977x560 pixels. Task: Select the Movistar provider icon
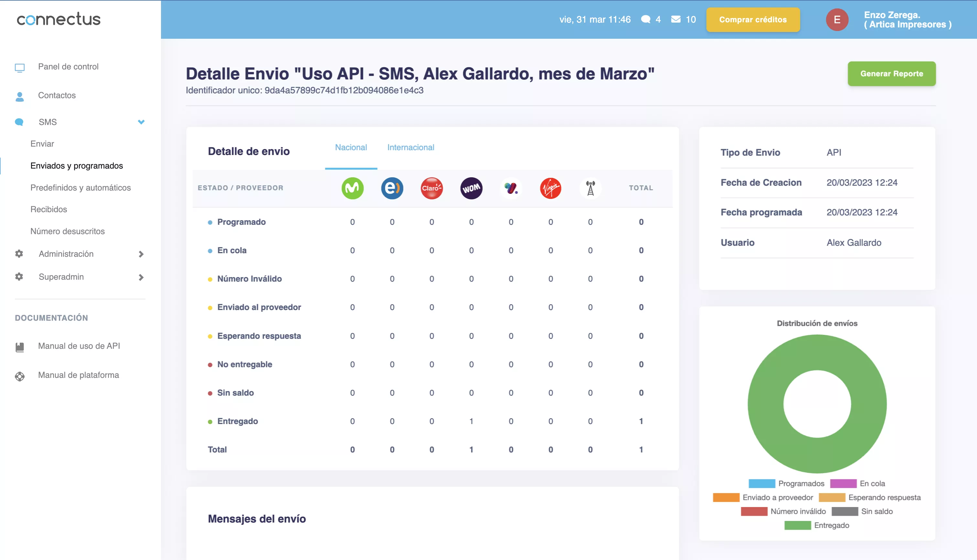point(353,188)
